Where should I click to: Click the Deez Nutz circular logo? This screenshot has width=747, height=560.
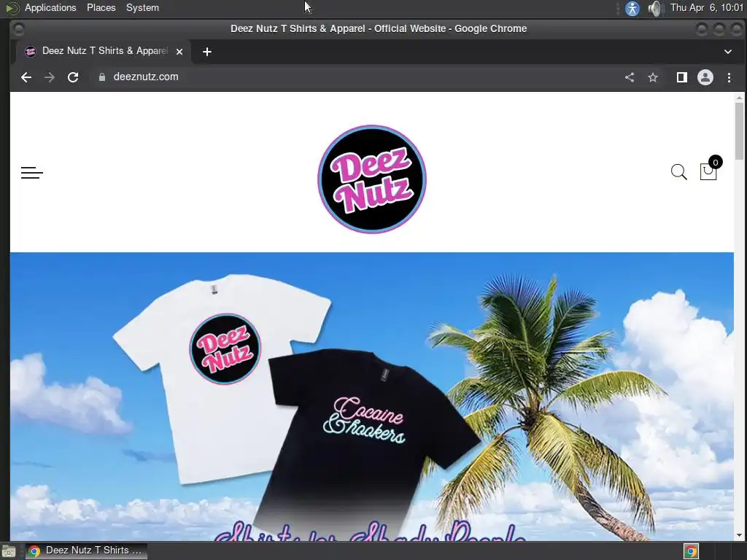pos(371,179)
